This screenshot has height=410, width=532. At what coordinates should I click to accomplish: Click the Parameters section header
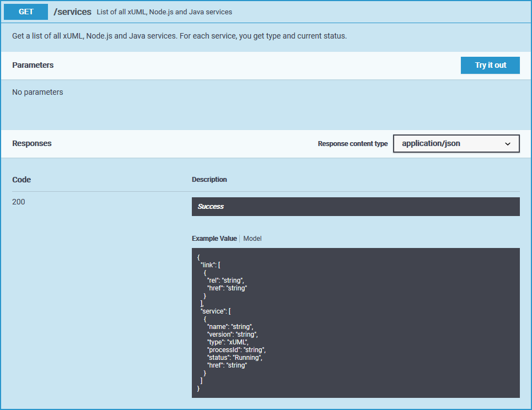click(33, 65)
